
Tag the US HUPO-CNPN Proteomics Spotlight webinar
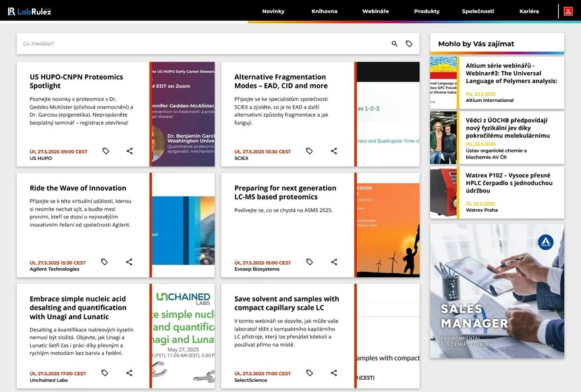point(106,151)
